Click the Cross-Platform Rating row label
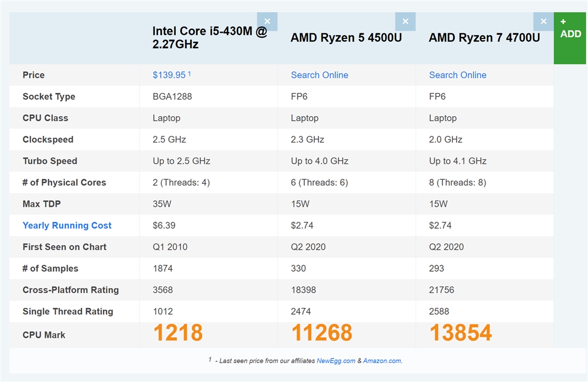 pyautogui.click(x=71, y=290)
